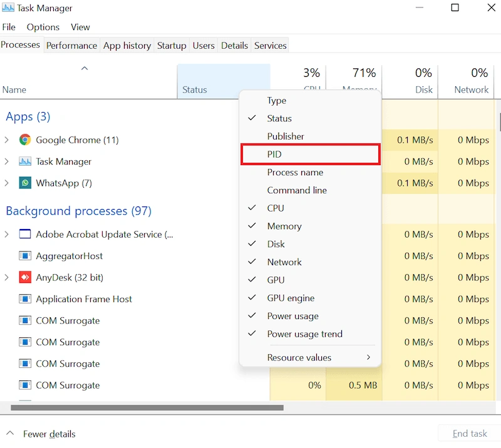Screen dimensions: 501x448
Task: Open the Resource values submenu
Action: coord(310,357)
